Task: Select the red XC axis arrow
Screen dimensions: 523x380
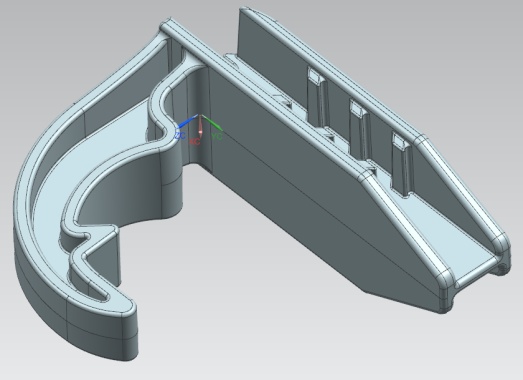Action: (201, 126)
